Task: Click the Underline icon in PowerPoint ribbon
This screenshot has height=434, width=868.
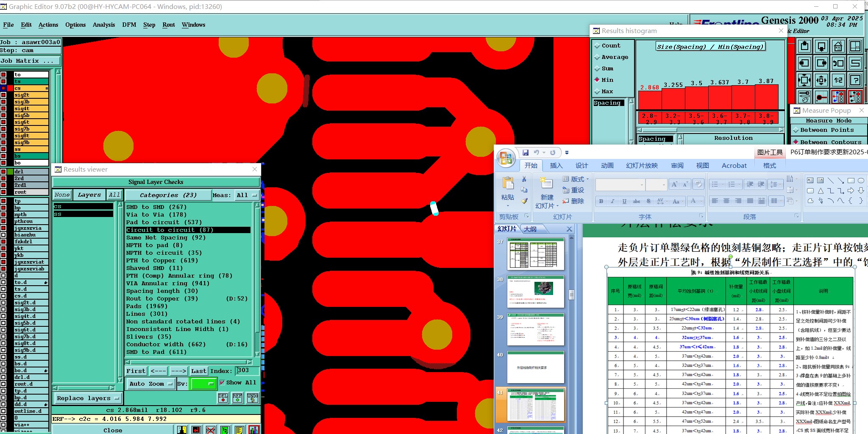Action: (x=624, y=201)
